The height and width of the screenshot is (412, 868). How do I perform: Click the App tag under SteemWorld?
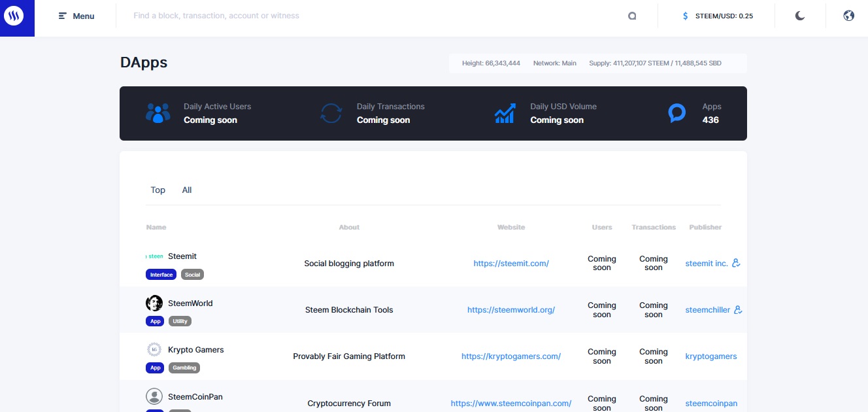[x=156, y=321]
